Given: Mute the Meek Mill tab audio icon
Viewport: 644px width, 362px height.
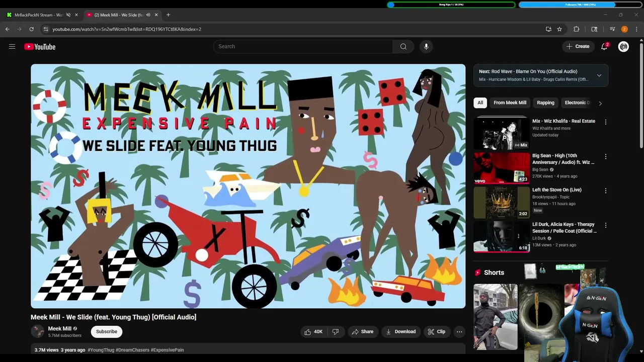Looking at the screenshot, I should click(x=148, y=15).
